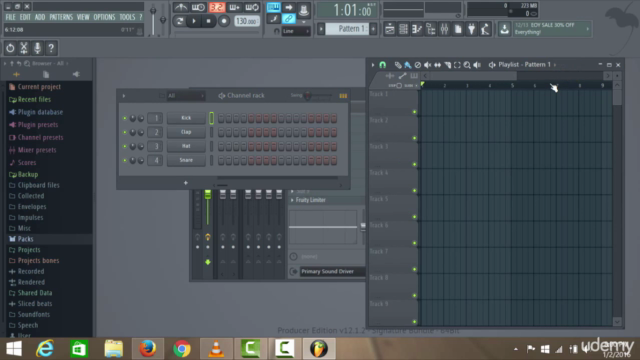Toggle the Snare channel mute LED
Image resolution: width=640 pixels, height=360 pixels.
point(124,160)
